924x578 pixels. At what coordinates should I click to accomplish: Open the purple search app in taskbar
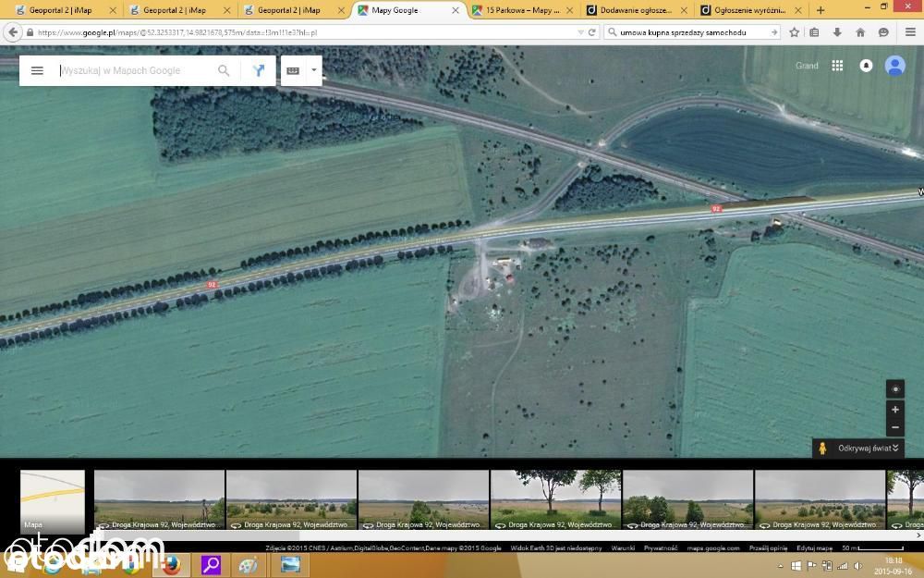click(x=211, y=565)
